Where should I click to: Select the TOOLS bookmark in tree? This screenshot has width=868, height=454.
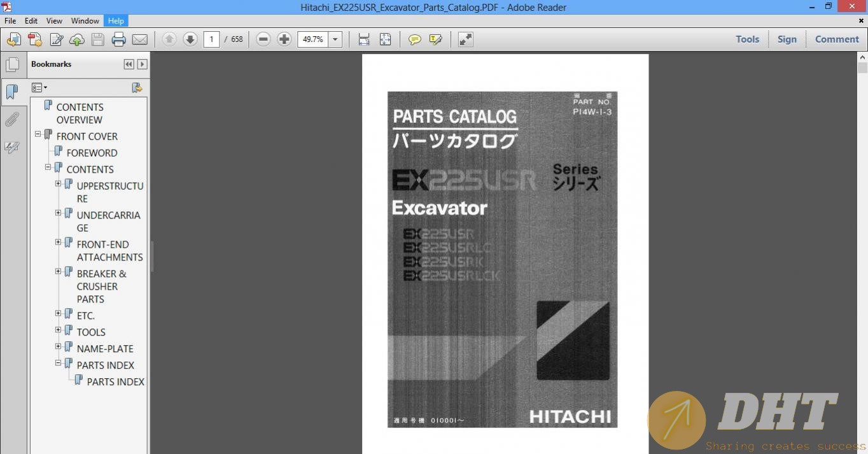click(x=91, y=332)
